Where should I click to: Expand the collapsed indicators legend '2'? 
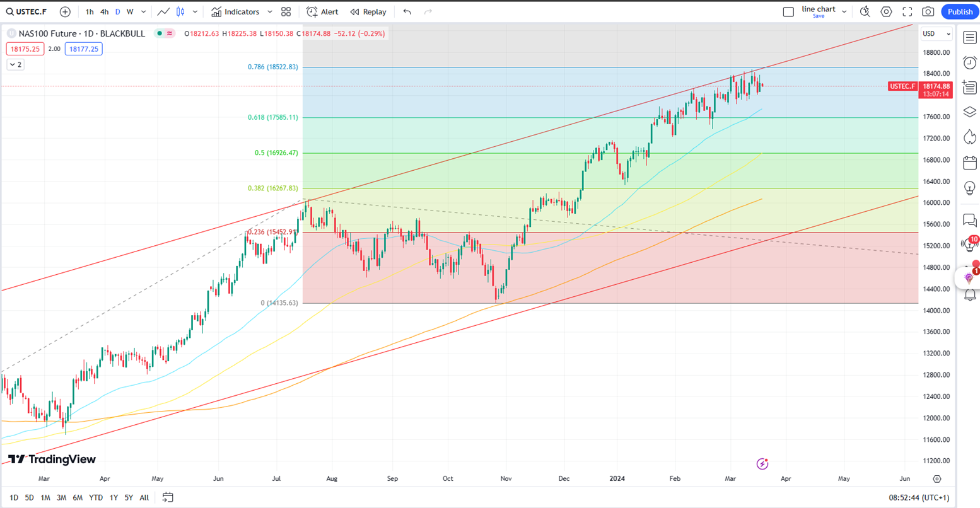[x=16, y=65]
